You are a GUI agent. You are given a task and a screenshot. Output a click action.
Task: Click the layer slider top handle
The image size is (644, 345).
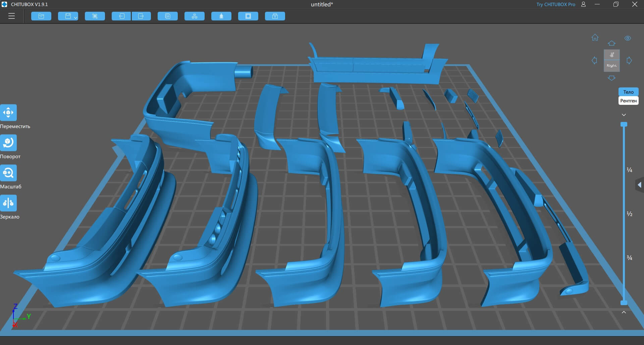(624, 125)
